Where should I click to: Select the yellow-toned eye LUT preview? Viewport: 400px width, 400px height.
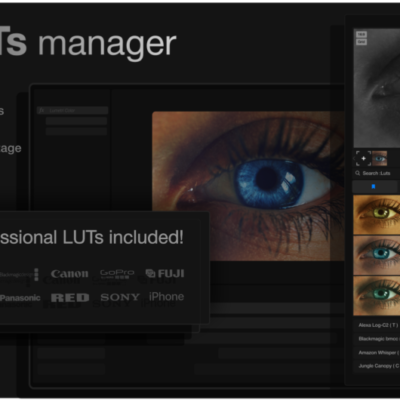377,214
